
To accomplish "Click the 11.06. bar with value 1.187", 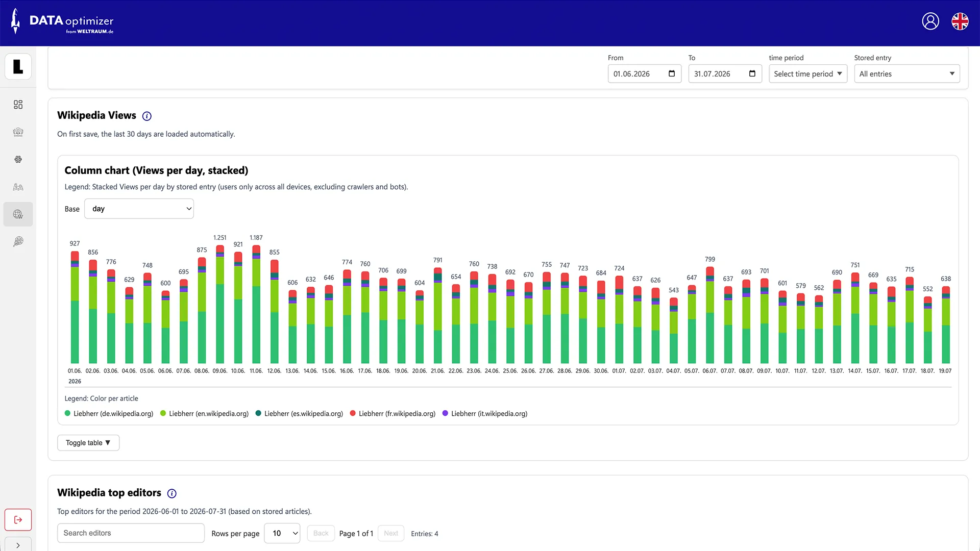I will [x=256, y=304].
